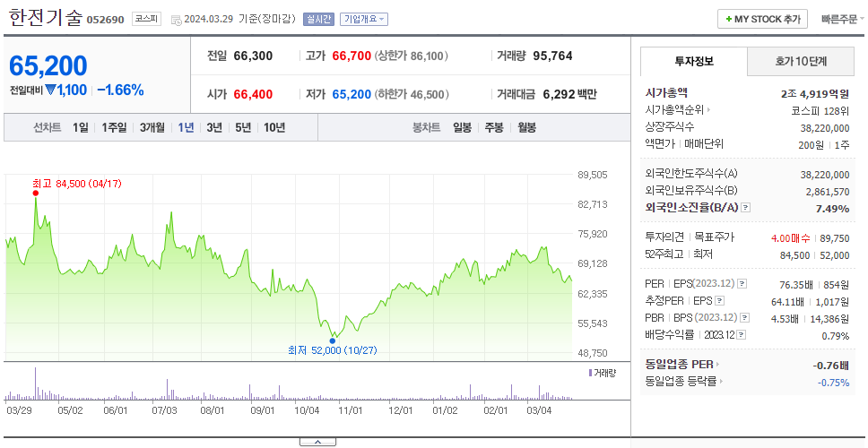Click 외국인소진율 value 7.49%

(832, 209)
